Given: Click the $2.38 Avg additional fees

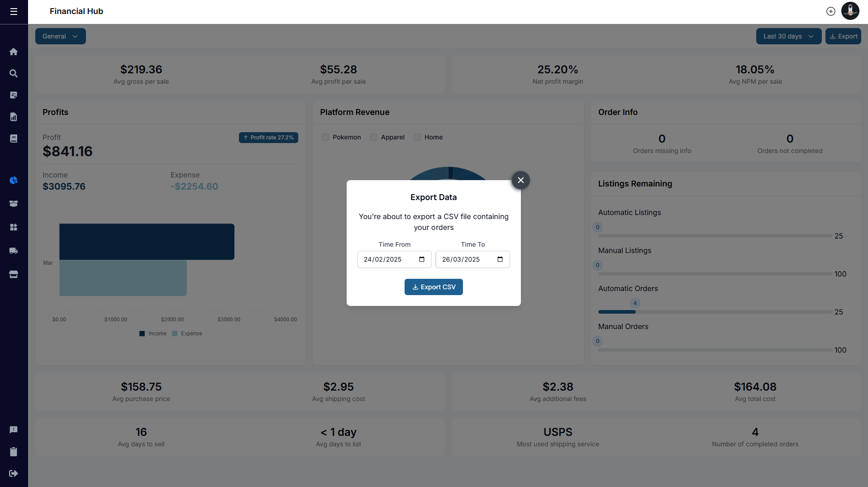Looking at the screenshot, I should tap(558, 387).
